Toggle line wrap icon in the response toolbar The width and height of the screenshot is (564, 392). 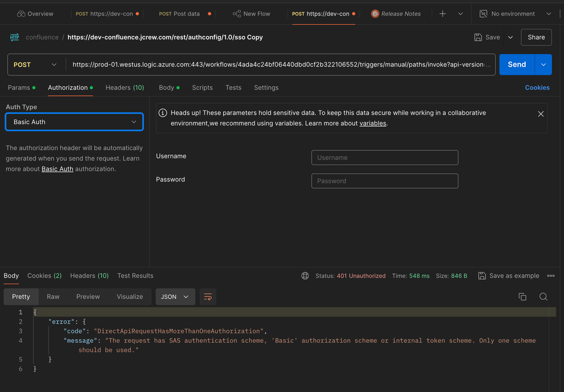pyautogui.click(x=208, y=297)
